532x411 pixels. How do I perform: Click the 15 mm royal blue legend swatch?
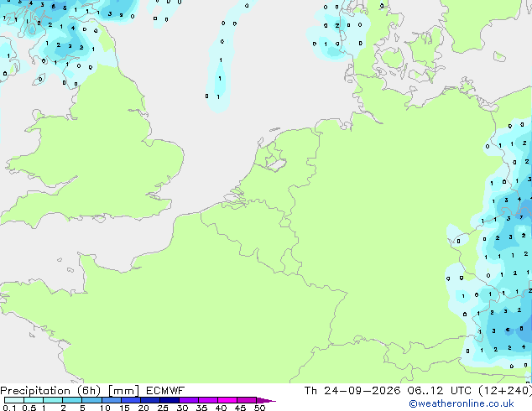[x=131, y=400]
